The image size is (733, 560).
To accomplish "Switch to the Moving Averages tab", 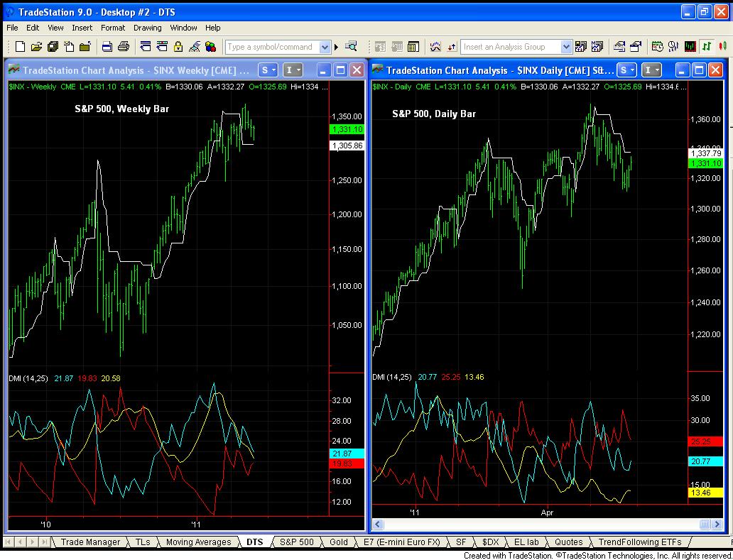I will (199, 542).
